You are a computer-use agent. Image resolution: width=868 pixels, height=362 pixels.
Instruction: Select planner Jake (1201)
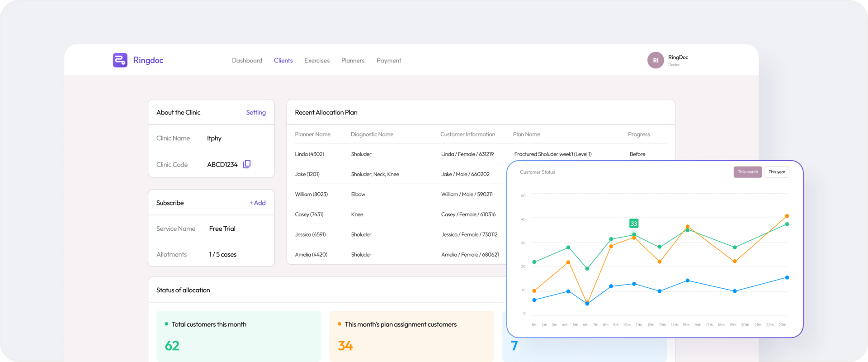point(307,174)
